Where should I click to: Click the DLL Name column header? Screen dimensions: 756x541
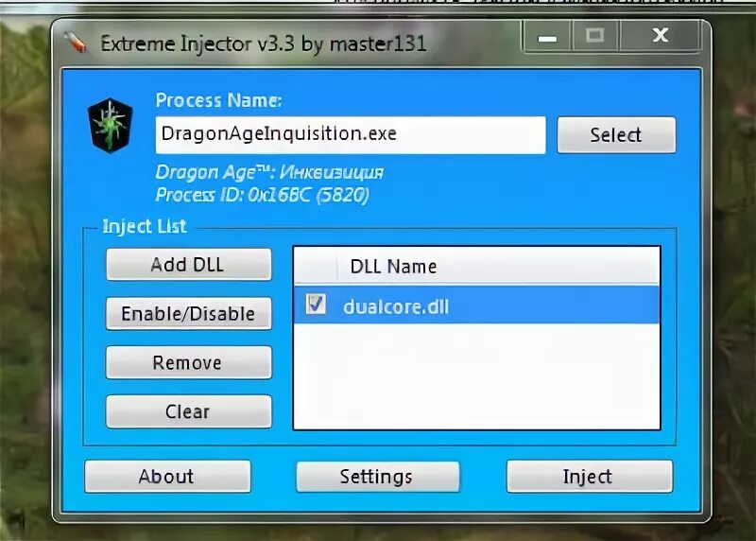point(498,266)
